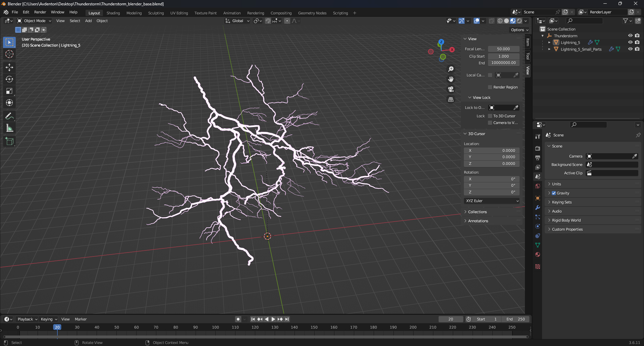Click the Marker menu in timeline
Viewport: 644px width, 346px height.
[80, 319]
